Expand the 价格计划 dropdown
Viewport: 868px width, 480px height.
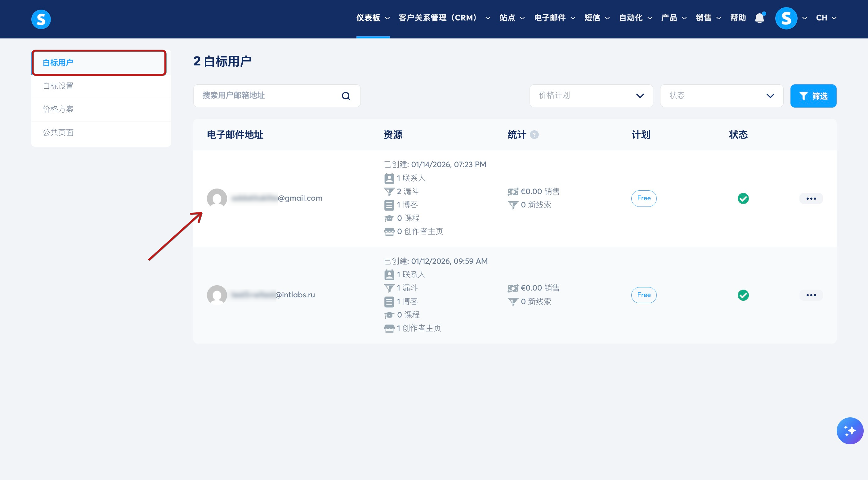point(591,96)
